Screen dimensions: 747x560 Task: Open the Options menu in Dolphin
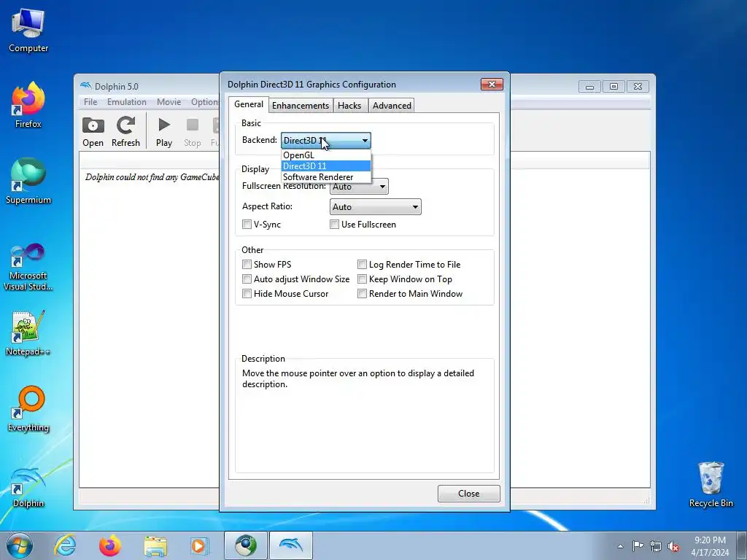point(205,102)
